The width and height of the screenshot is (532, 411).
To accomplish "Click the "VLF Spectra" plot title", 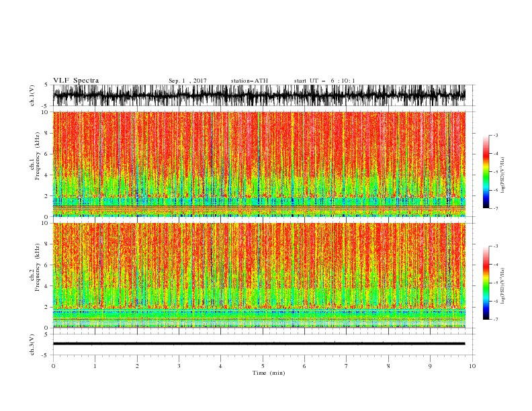I will click(x=76, y=81).
